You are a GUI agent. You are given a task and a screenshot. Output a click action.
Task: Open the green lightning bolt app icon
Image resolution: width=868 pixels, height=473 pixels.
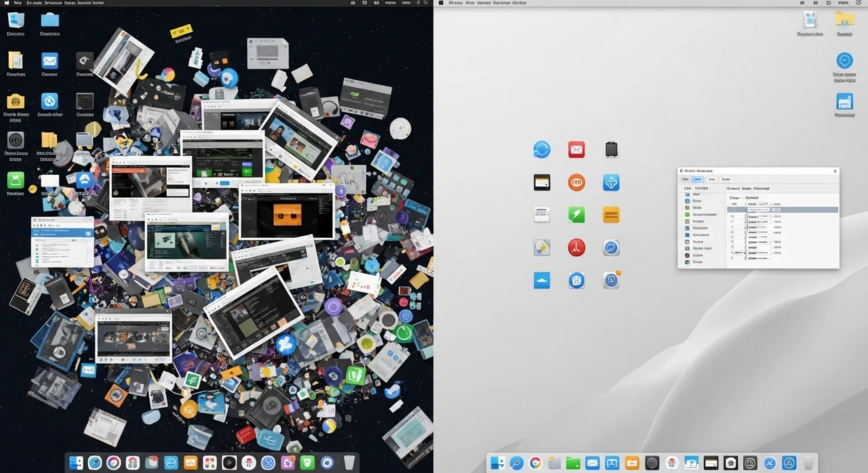point(576,215)
